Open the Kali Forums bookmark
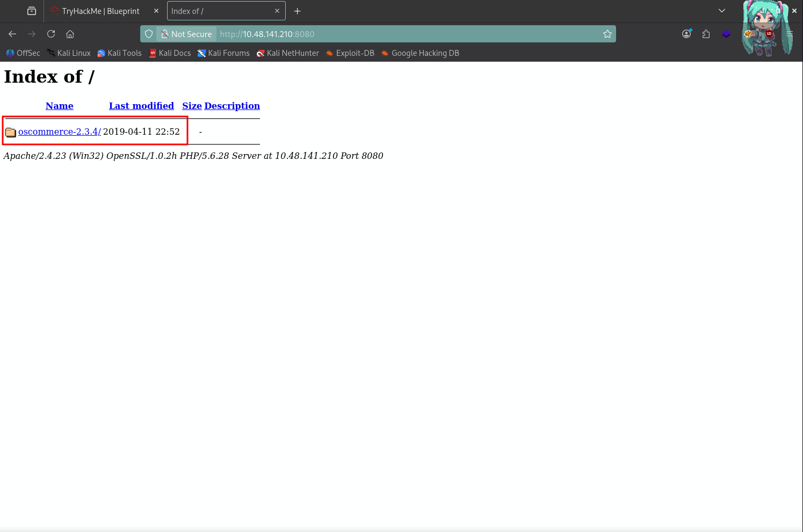 (x=223, y=53)
